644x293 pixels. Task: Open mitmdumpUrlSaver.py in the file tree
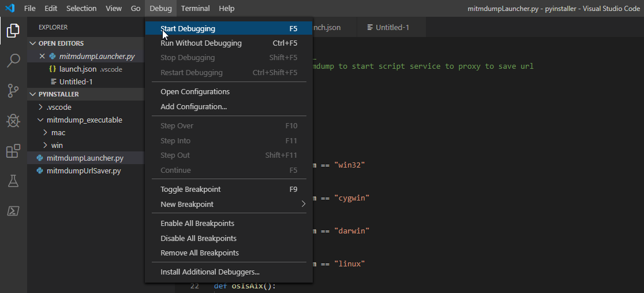click(x=83, y=170)
